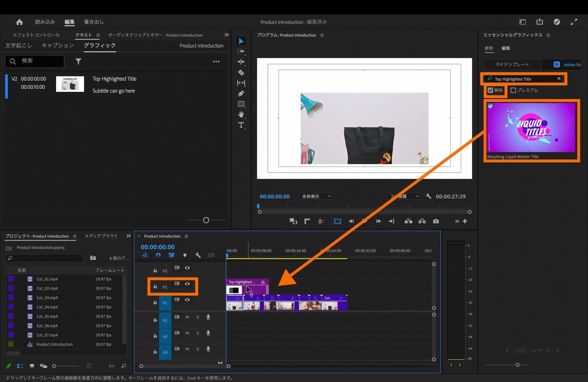
Task: Click the Text panel zoom slider handle
Action: 206,220
